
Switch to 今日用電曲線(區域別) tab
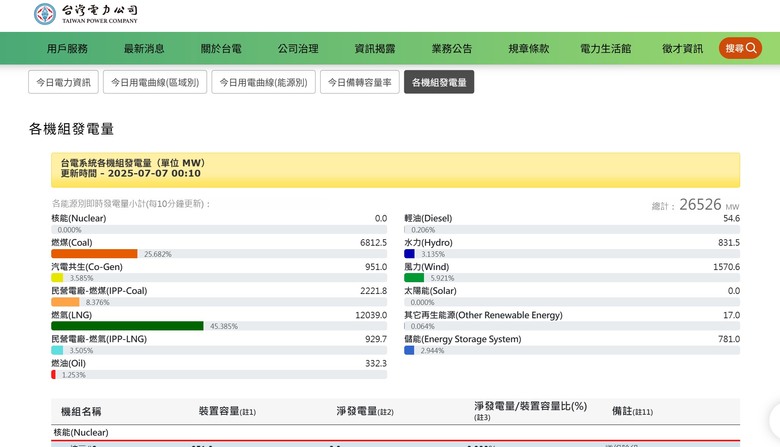click(155, 82)
